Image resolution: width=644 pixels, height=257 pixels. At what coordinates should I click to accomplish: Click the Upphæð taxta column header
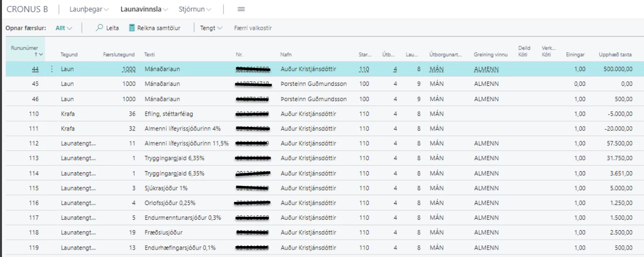(x=615, y=55)
